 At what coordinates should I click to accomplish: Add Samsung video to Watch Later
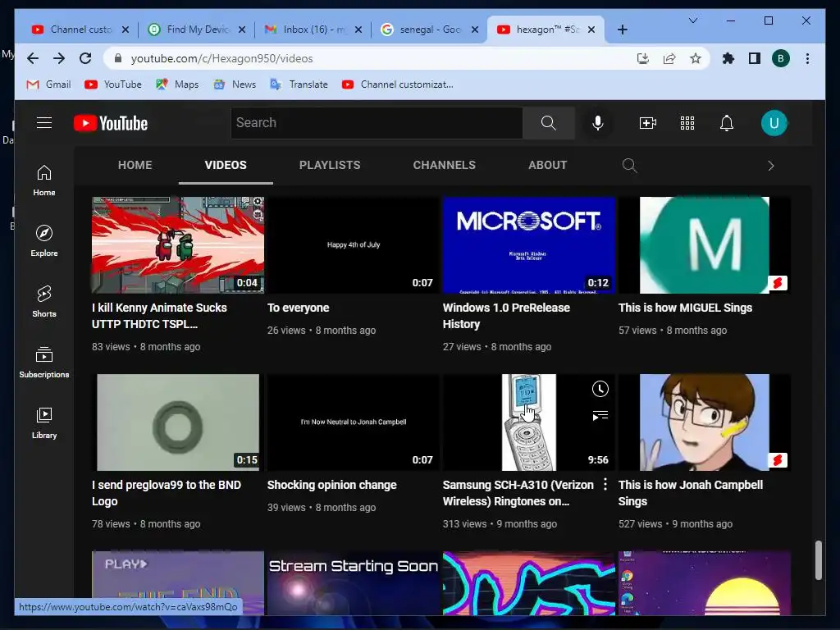[600, 389]
